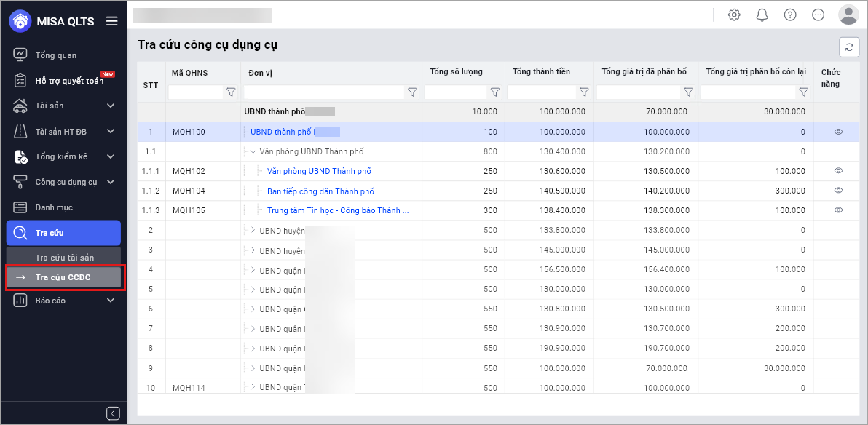The image size is (868, 425).
Task: Refresh the table with the reload icon
Action: [848, 47]
